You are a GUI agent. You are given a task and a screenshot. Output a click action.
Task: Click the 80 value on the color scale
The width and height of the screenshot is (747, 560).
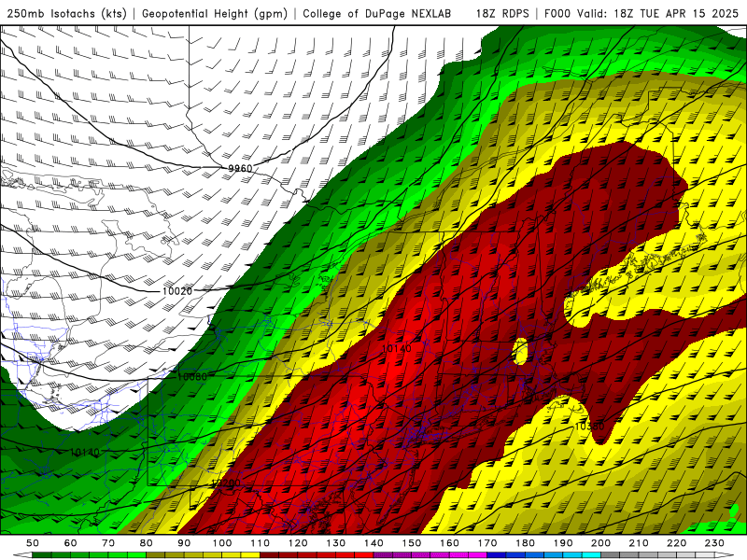coord(147,543)
